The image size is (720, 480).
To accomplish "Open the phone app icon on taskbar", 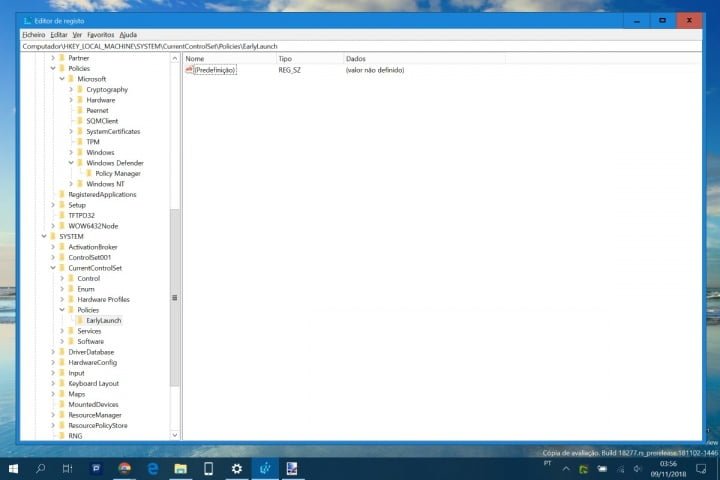I will [208, 469].
